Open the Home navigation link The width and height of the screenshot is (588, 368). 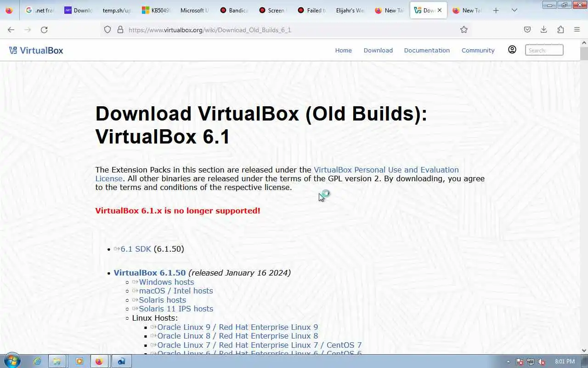[x=343, y=50]
